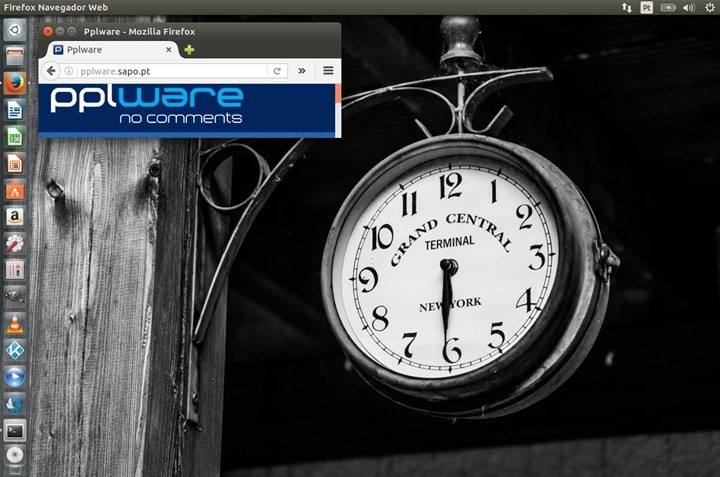Launch LibreOffice Impress
The width and height of the screenshot is (720, 477).
[15, 164]
